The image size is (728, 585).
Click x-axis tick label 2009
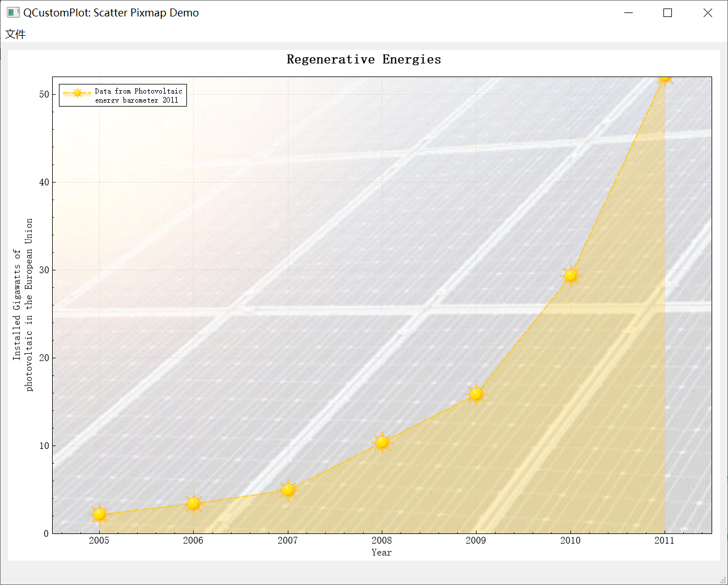coord(476,540)
